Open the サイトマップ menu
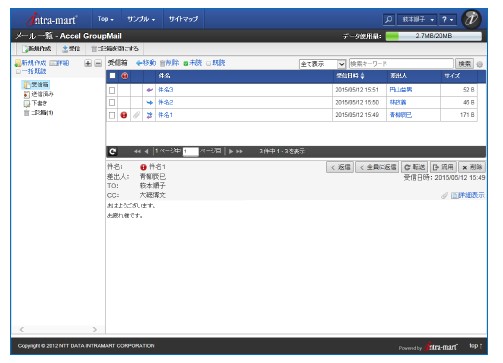 [x=183, y=19]
